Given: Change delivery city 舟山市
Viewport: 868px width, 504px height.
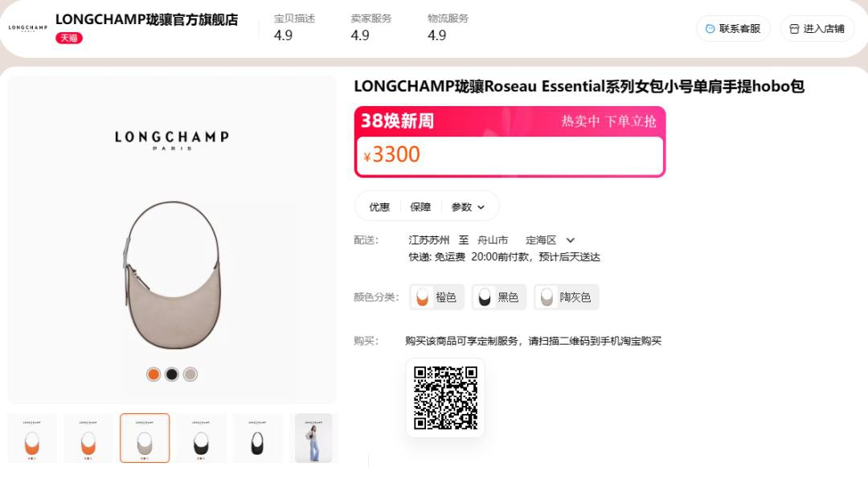Looking at the screenshot, I should tap(493, 240).
